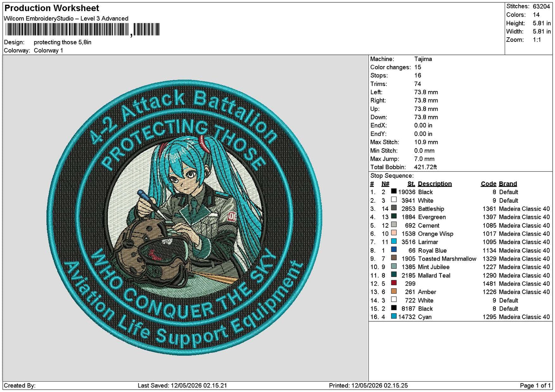This screenshot has width=555, height=392.
Task: Click the 'Mallard Teal' description
Action: [434, 275]
